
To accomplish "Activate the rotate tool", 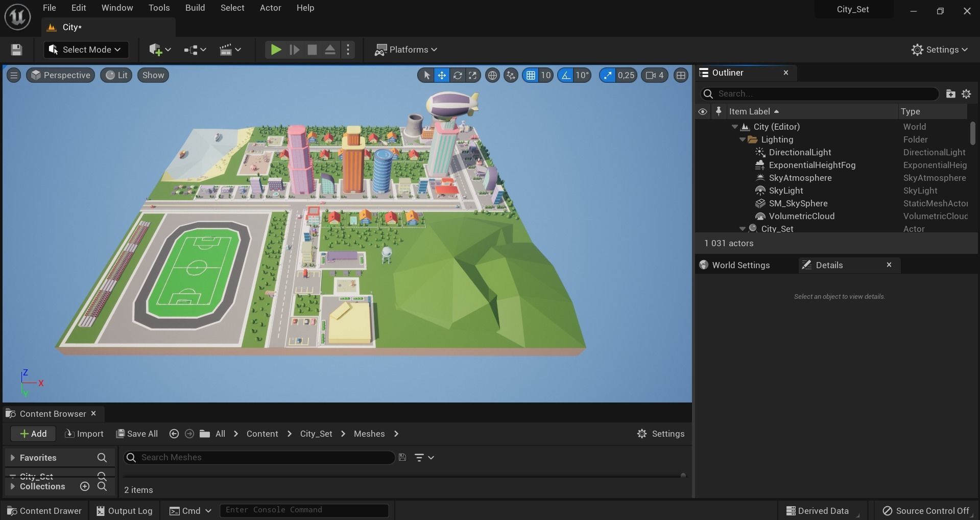I will coord(458,75).
